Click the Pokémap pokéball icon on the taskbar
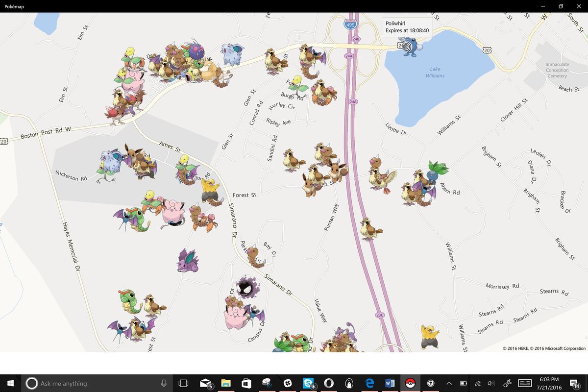Screen dimensions: 588x392 click(410, 383)
